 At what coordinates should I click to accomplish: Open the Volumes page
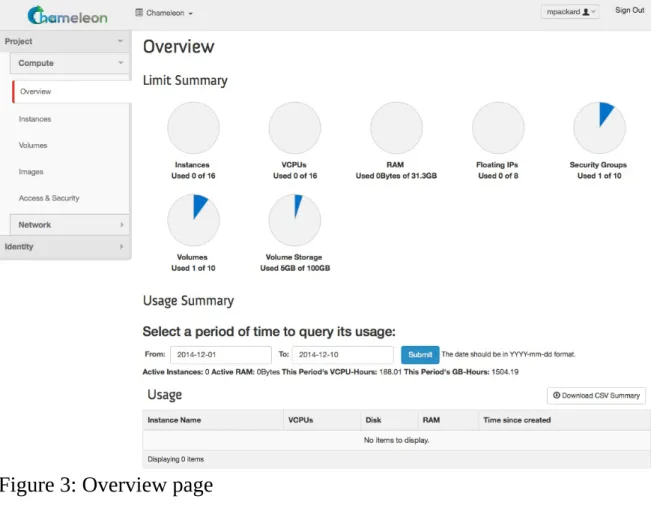point(33,145)
